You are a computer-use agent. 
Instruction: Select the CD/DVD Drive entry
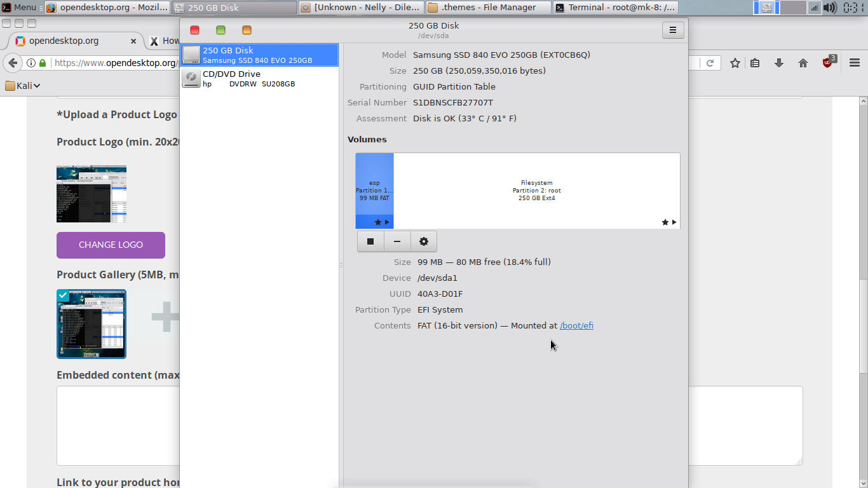[260, 79]
